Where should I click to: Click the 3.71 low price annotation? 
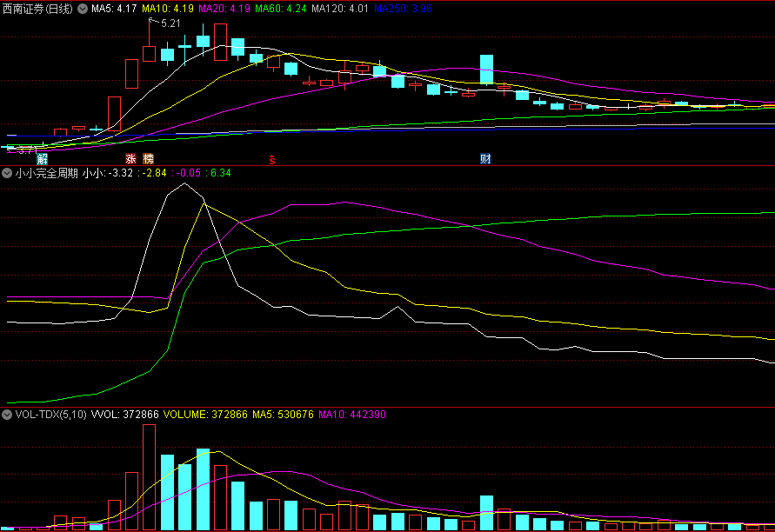tap(28, 150)
